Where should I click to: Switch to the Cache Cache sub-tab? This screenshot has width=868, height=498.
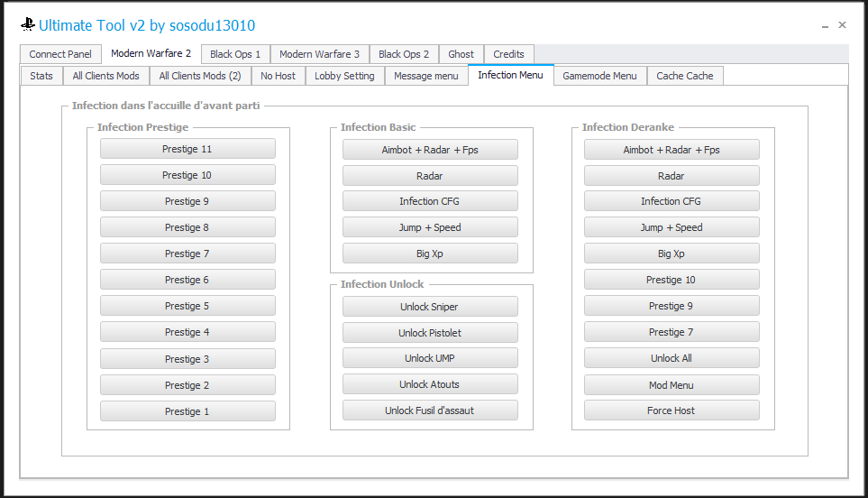[x=685, y=76]
